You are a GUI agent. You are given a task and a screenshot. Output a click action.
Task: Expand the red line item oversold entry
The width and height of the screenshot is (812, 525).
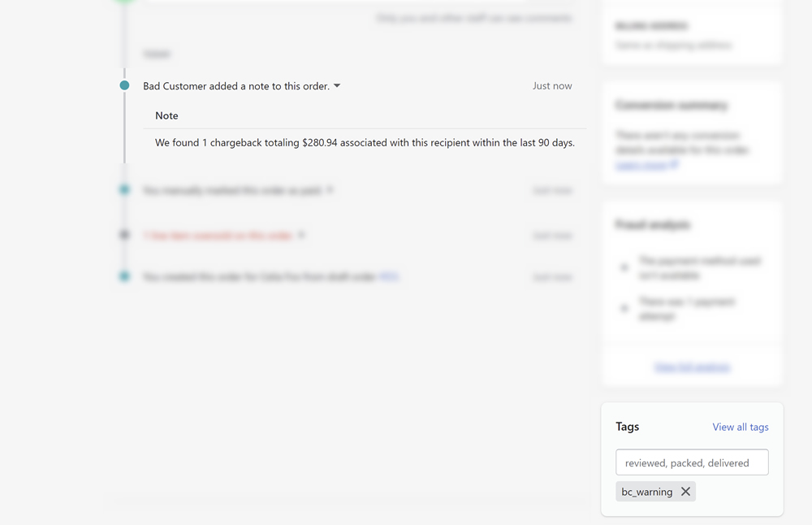[x=301, y=235]
